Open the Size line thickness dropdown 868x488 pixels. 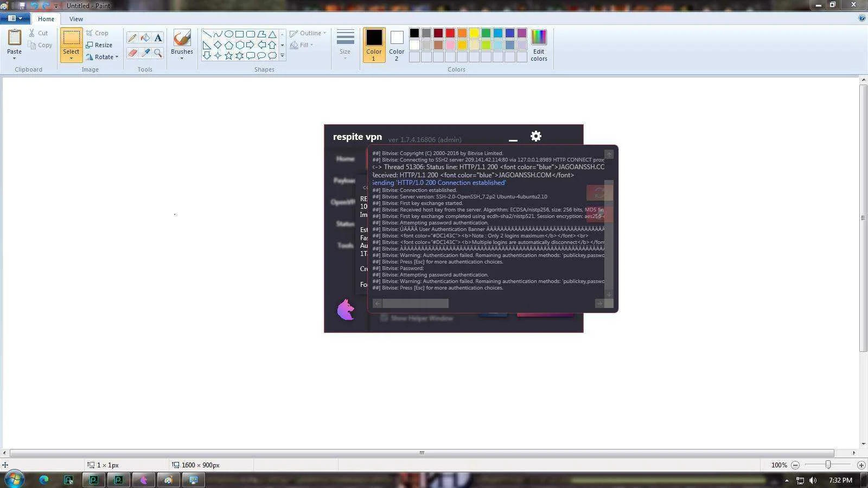click(345, 44)
